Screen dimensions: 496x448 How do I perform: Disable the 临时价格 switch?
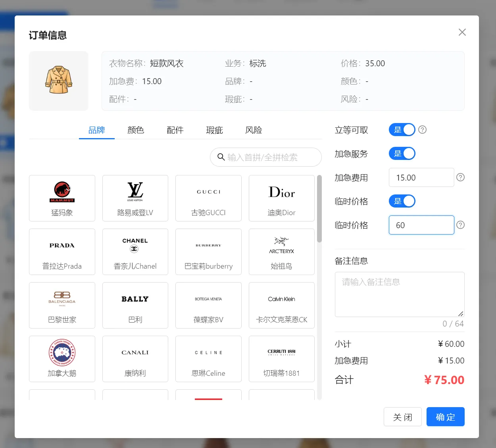click(x=402, y=201)
